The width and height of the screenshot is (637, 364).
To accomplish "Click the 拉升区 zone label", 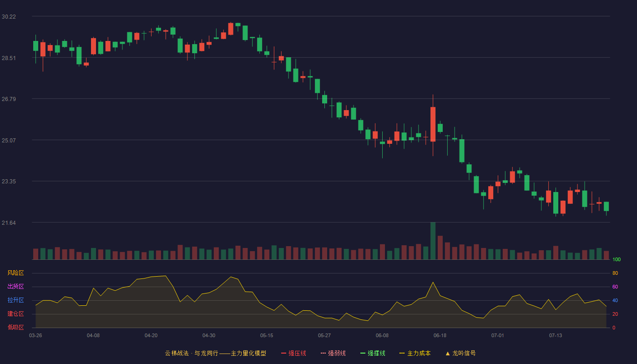I will 15,300.
